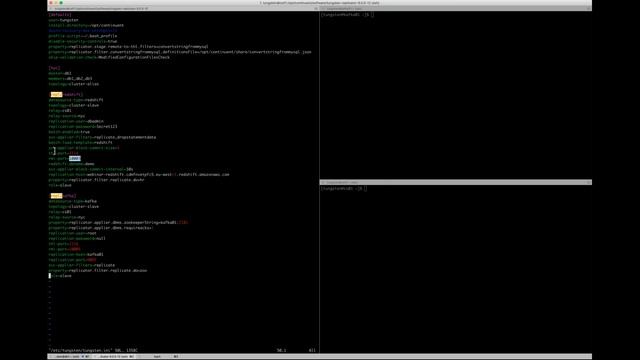
Task: Click the [defaults] section header line
Action: [60, 15]
